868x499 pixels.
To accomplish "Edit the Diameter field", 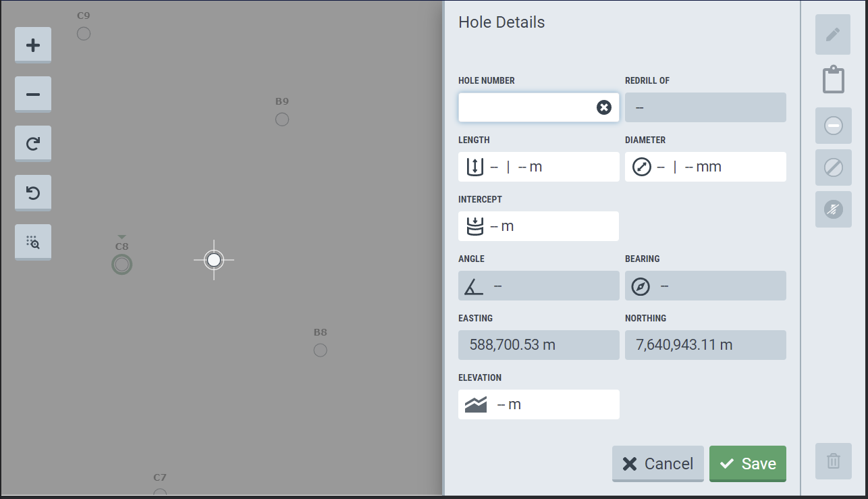I will tap(705, 167).
